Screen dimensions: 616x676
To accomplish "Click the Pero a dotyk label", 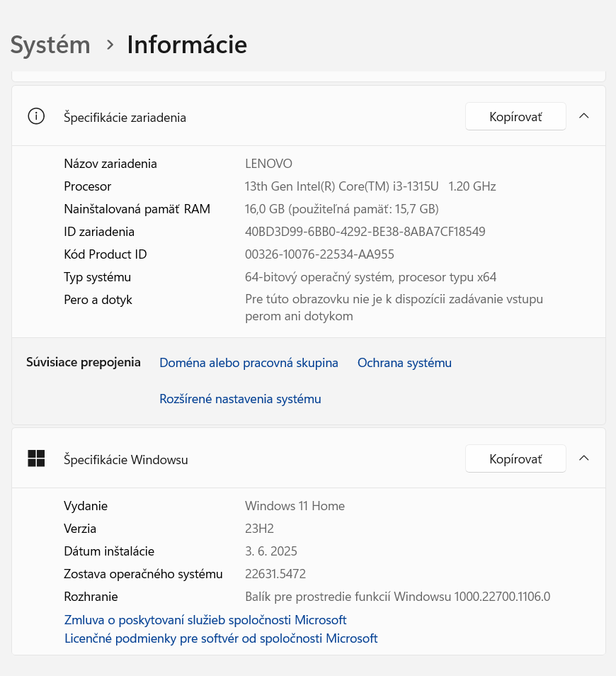I will pyautogui.click(x=98, y=300).
